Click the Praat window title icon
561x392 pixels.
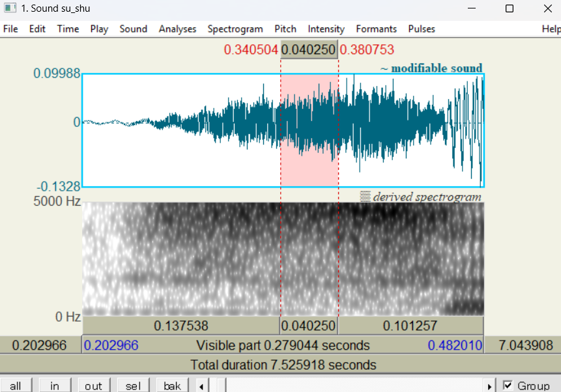coord(10,8)
